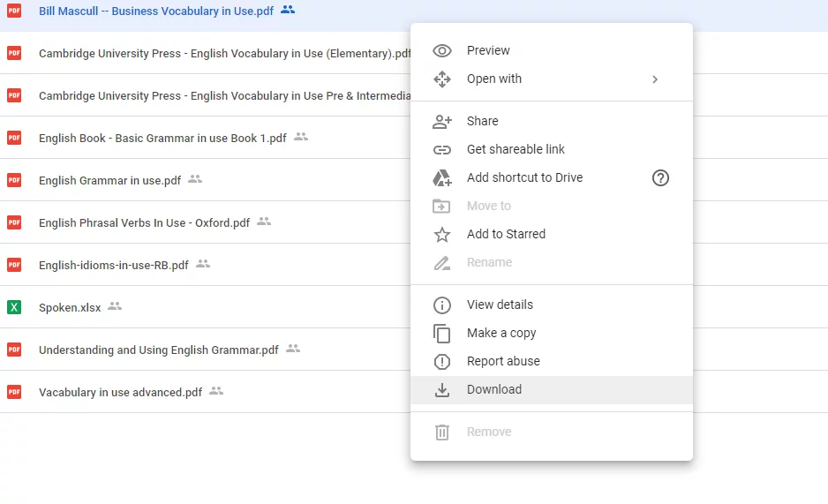Click the download arrow icon

(x=442, y=390)
